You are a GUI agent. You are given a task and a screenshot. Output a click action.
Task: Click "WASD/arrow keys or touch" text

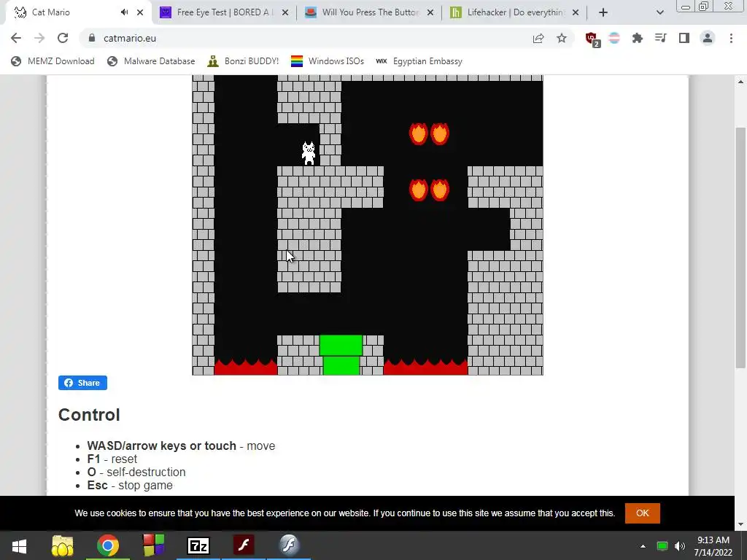click(161, 446)
